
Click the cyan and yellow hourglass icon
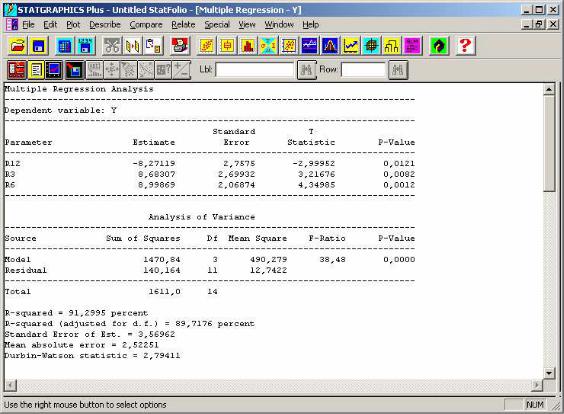[268, 46]
